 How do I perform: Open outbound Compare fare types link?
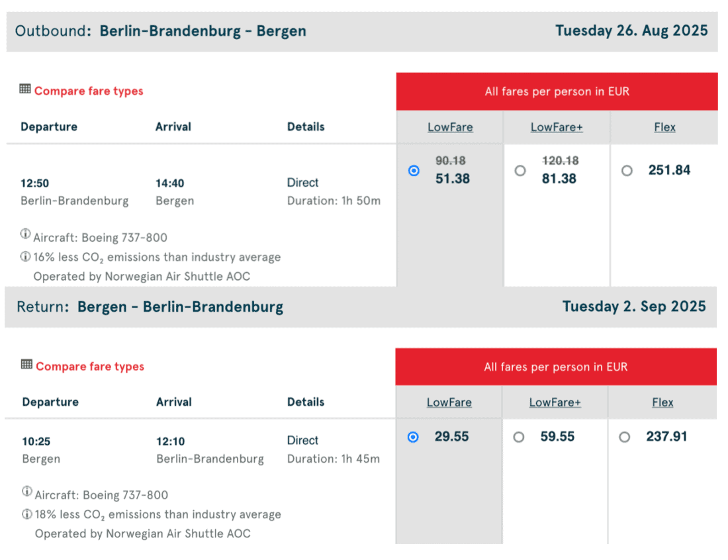click(89, 91)
